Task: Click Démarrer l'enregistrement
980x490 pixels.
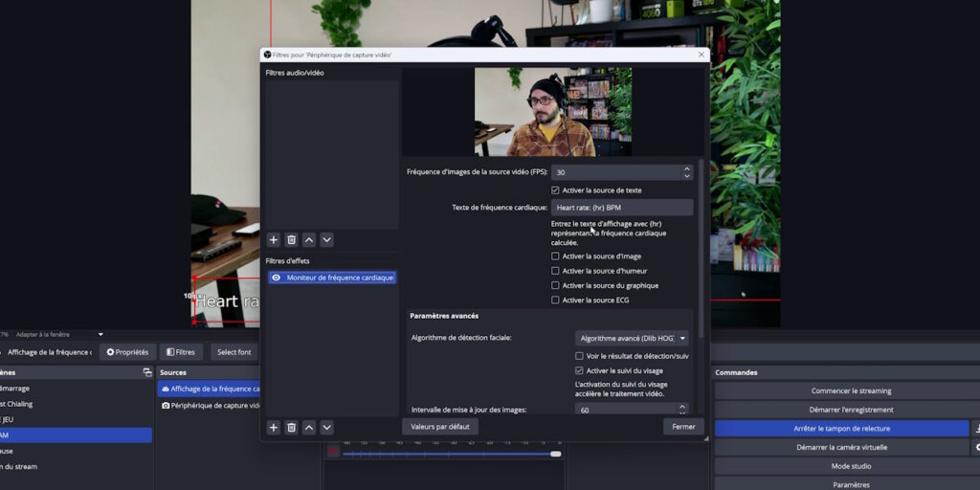Action: pyautogui.click(x=851, y=410)
